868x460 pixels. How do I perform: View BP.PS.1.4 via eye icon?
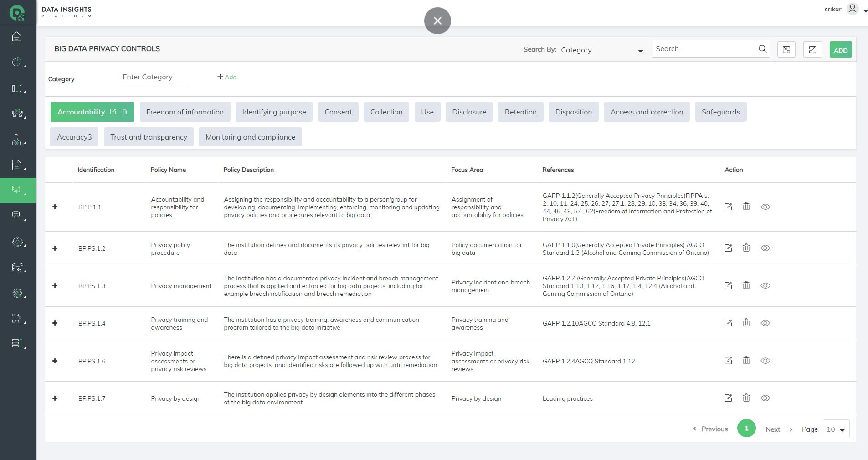point(765,323)
